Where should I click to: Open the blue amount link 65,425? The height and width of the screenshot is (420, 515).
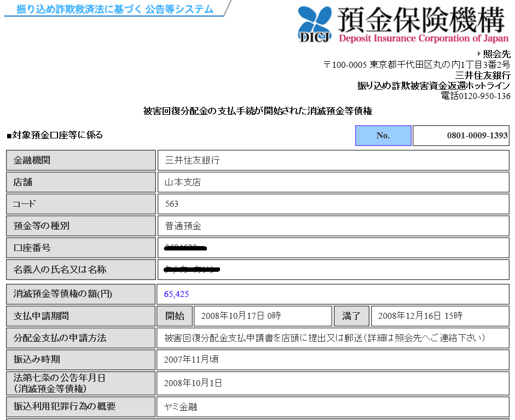pos(176,294)
